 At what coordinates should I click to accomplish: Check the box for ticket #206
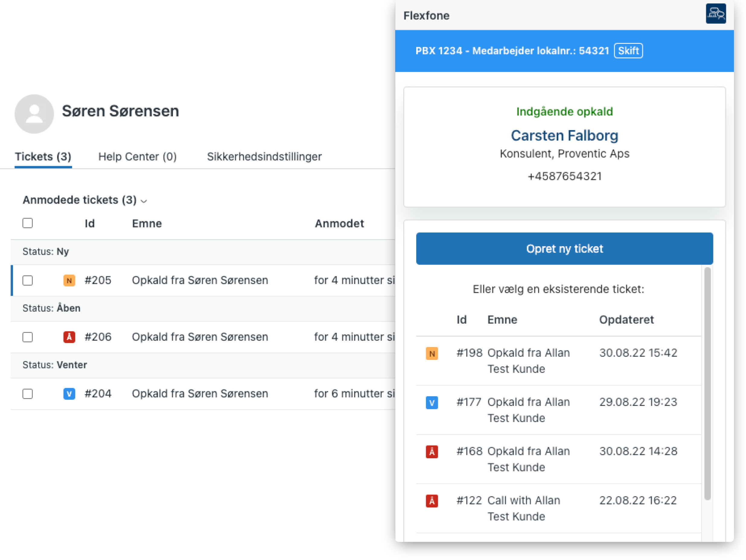coord(28,337)
